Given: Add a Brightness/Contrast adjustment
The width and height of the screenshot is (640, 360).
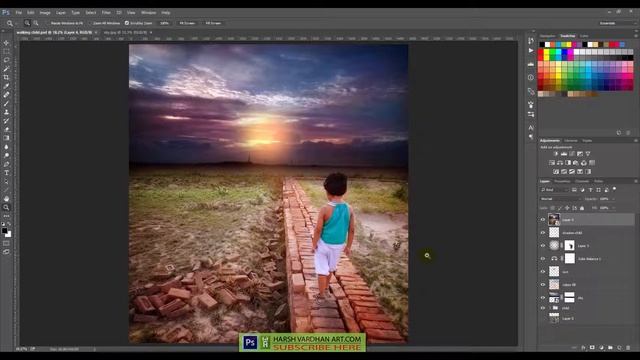Looking at the screenshot, I should tap(556, 154).
